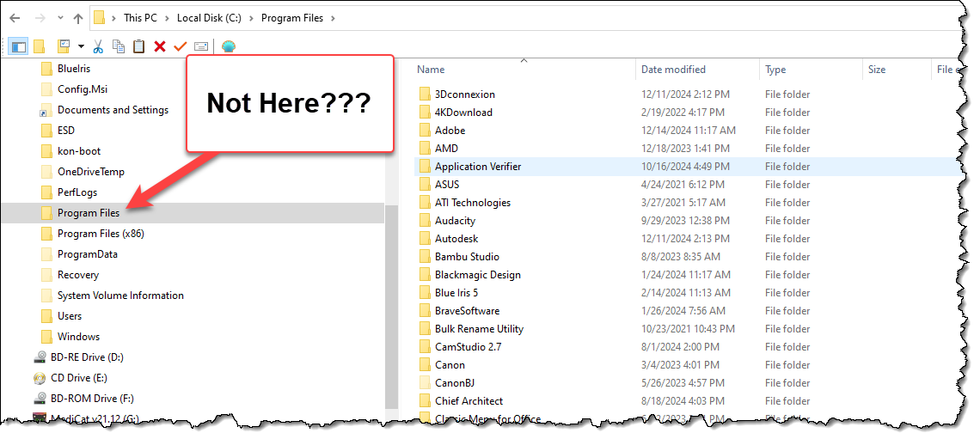Click the BD-ROM Drive (F:) disc icon
The height and width of the screenshot is (439, 980).
click(x=40, y=399)
